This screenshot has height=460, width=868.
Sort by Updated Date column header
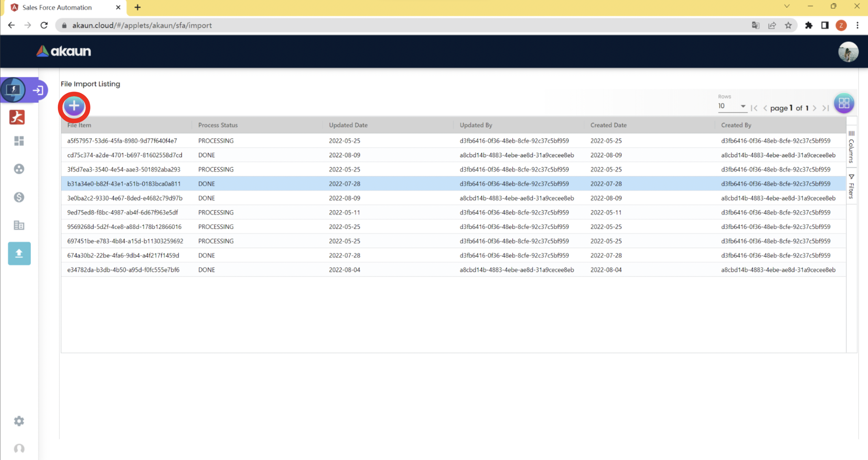[x=348, y=125]
